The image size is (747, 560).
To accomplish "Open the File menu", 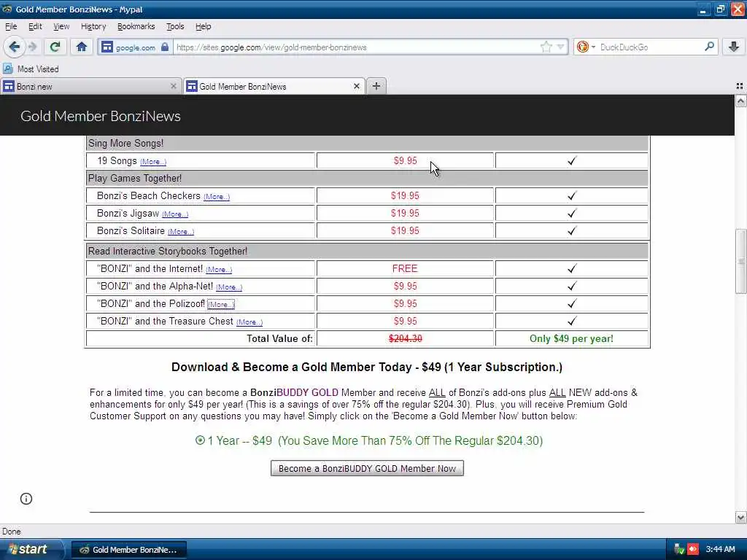I will pos(11,26).
